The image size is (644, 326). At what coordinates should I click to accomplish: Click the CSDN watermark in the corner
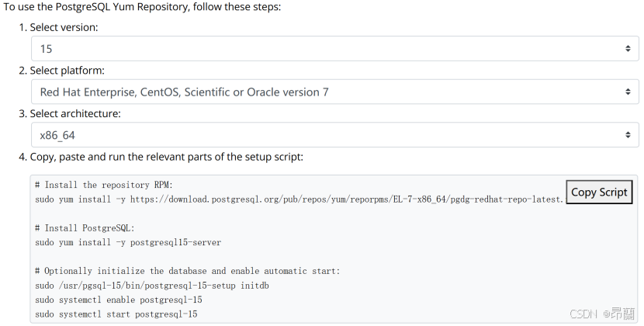[x=601, y=314]
